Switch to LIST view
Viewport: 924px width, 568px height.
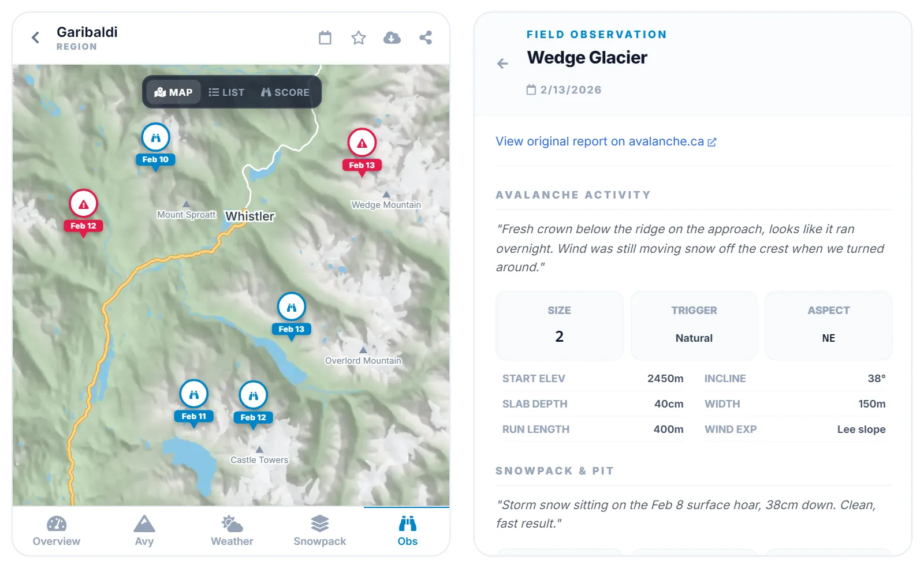(226, 92)
